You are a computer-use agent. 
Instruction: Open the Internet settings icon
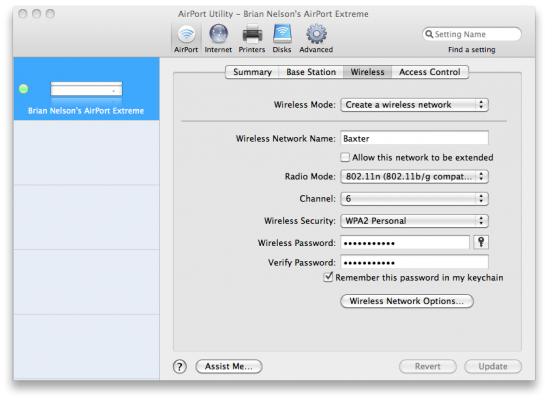pos(218,38)
